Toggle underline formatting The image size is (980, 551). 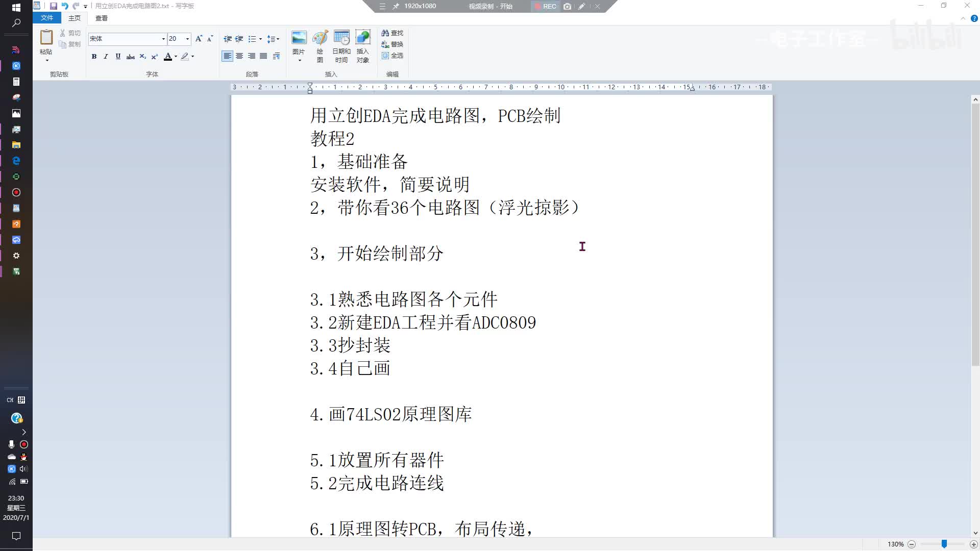point(118,57)
